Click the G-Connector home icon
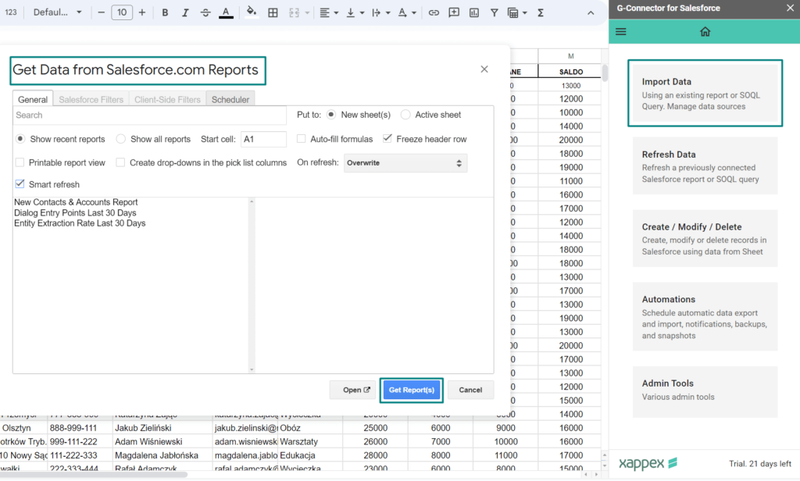Image resolution: width=800 pixels, height=481 pixels. (x=705, y=32)
